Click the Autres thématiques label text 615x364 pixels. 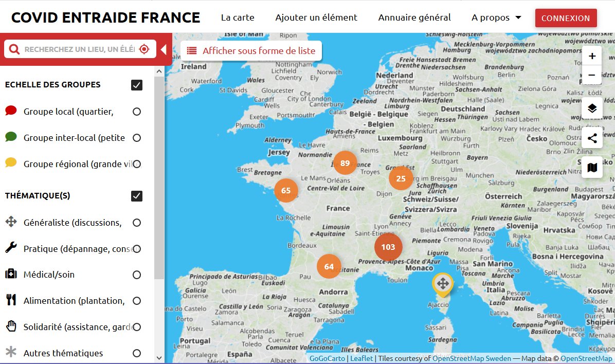(x=63, y=353)
